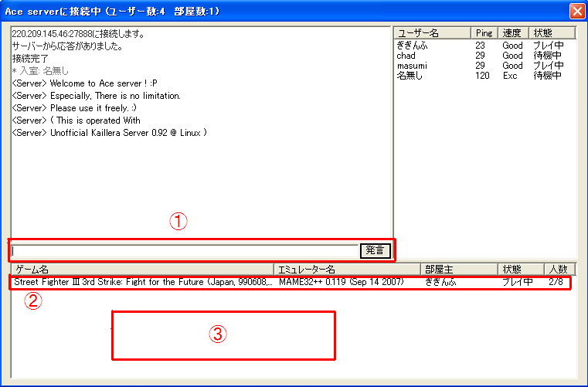The image size is (588, 387).
Task: Sort game rooms by 人数 header
Action: [558, 269]
